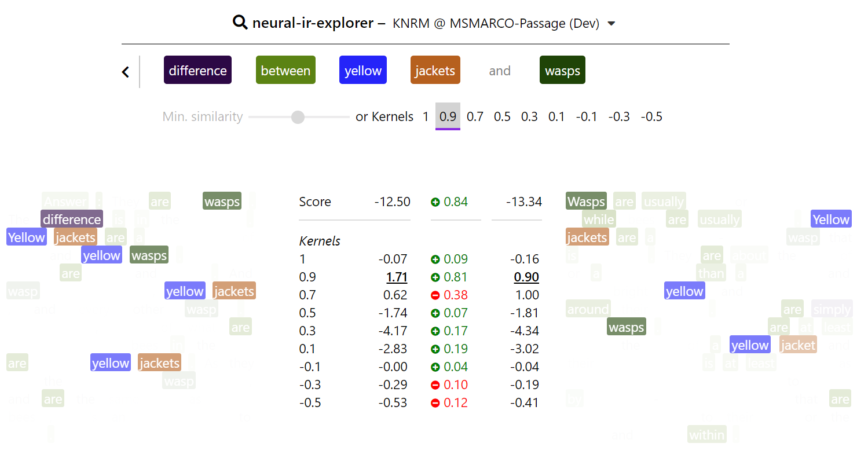Viewport: 868px width, 454px height.
Task: Toggle the green "between" query term
Action: coord(285,70)
